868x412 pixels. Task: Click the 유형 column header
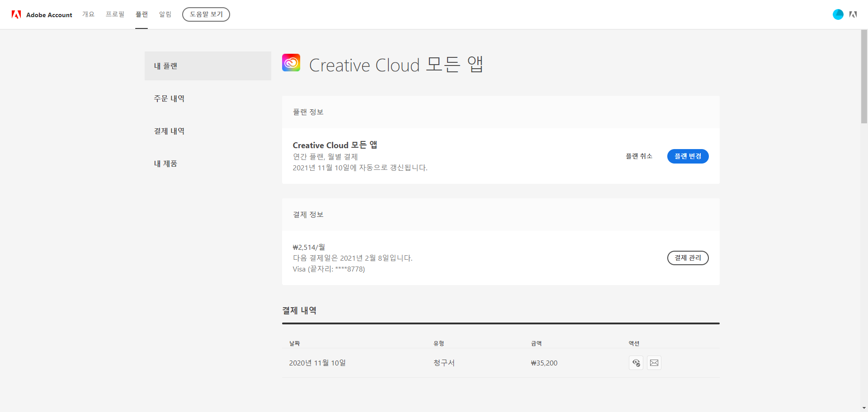click(439, 343)
